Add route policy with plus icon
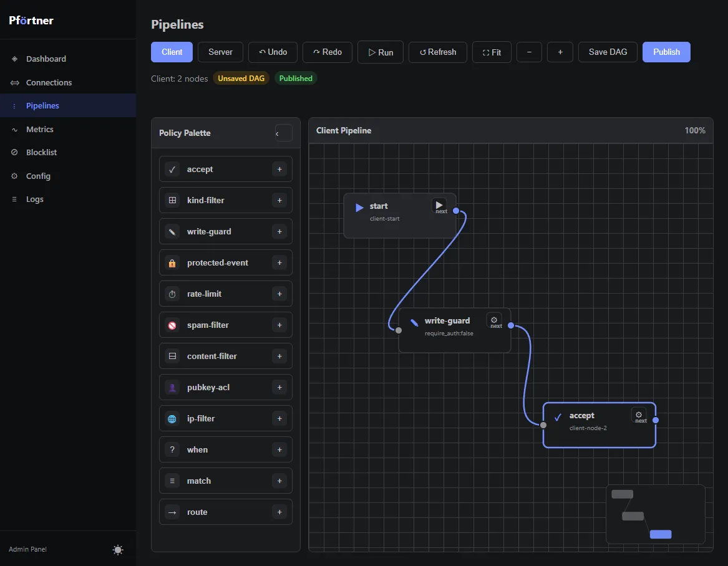The width and height of the screenshot is (728, 566). [x=279, y=512]
